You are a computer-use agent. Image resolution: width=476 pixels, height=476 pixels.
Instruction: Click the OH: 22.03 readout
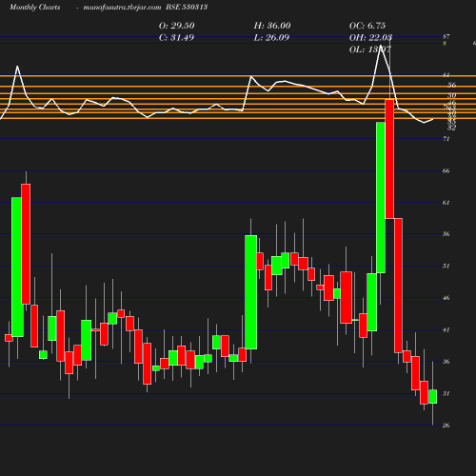coord(370,38)
